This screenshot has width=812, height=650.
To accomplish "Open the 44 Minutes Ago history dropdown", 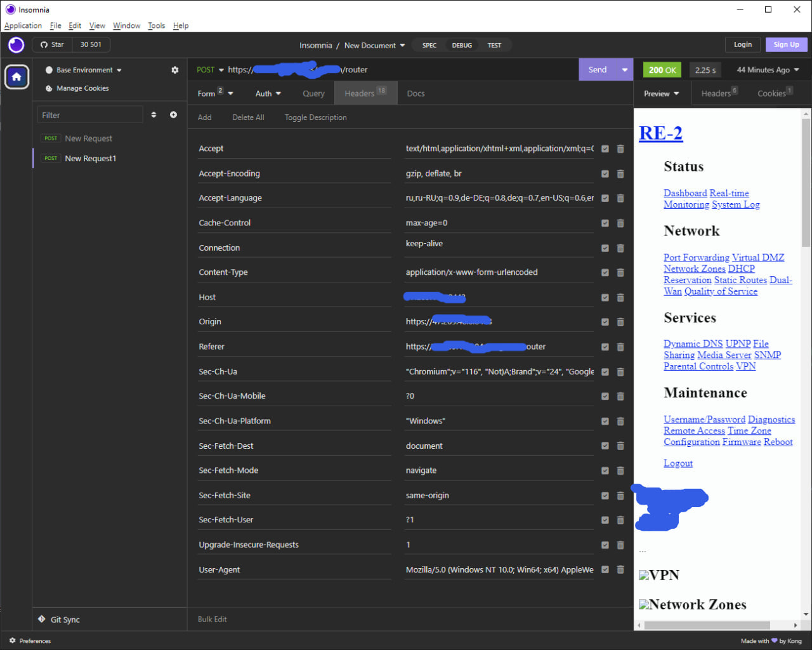I will click(768, 70).
